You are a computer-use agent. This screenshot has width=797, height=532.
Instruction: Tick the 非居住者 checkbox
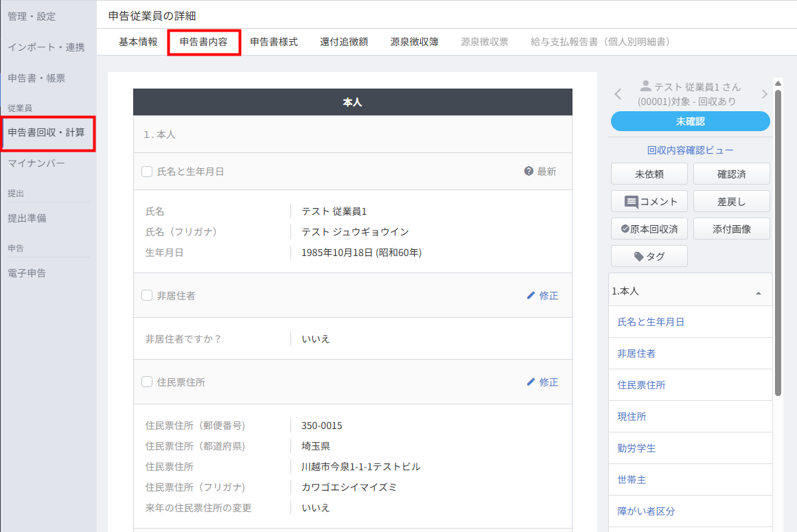click(147, 296)
